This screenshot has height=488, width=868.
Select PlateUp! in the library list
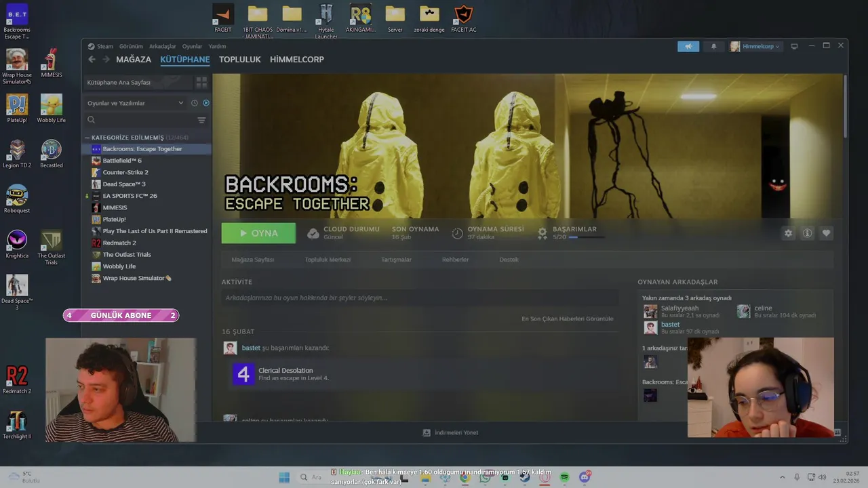[147, 220]
